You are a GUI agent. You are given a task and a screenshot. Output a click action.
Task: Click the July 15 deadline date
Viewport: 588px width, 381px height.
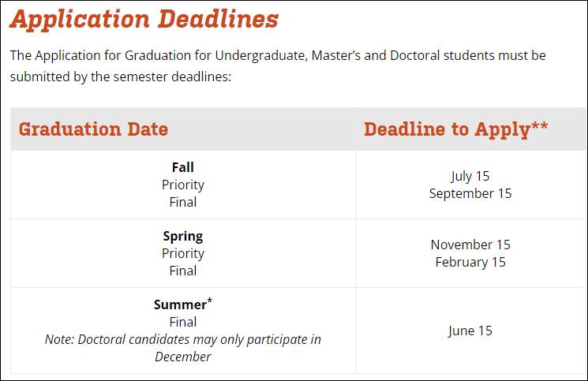click(x=470, y=176)
